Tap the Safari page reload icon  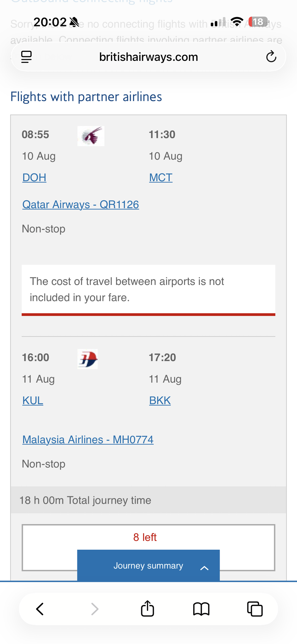pos(271,57)
